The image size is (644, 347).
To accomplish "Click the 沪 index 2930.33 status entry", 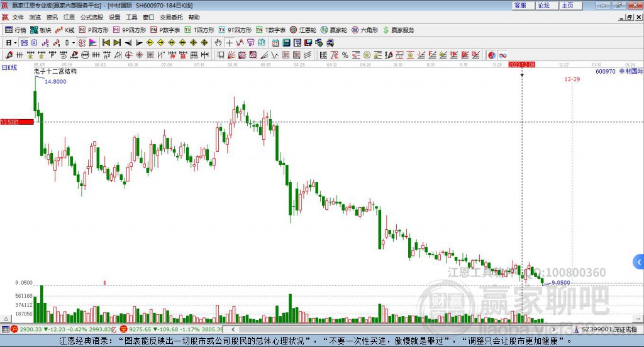I will 63,329.
